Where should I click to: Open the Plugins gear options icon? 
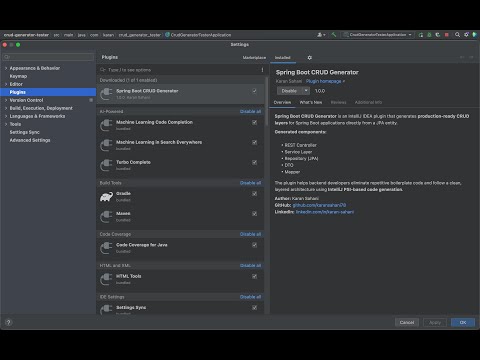309,58
